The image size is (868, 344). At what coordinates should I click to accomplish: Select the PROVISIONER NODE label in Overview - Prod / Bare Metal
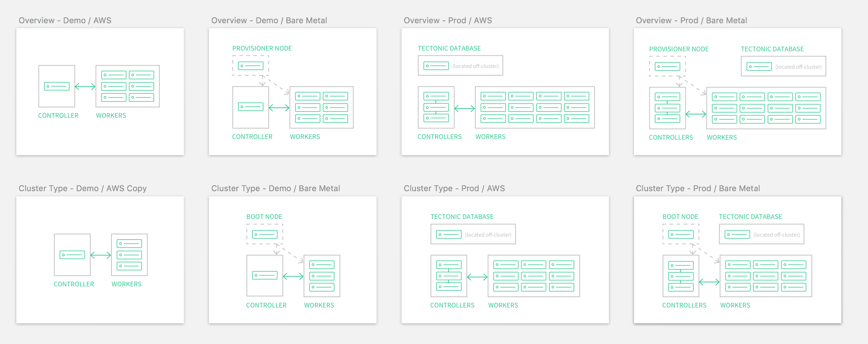(x=679, y=49)
